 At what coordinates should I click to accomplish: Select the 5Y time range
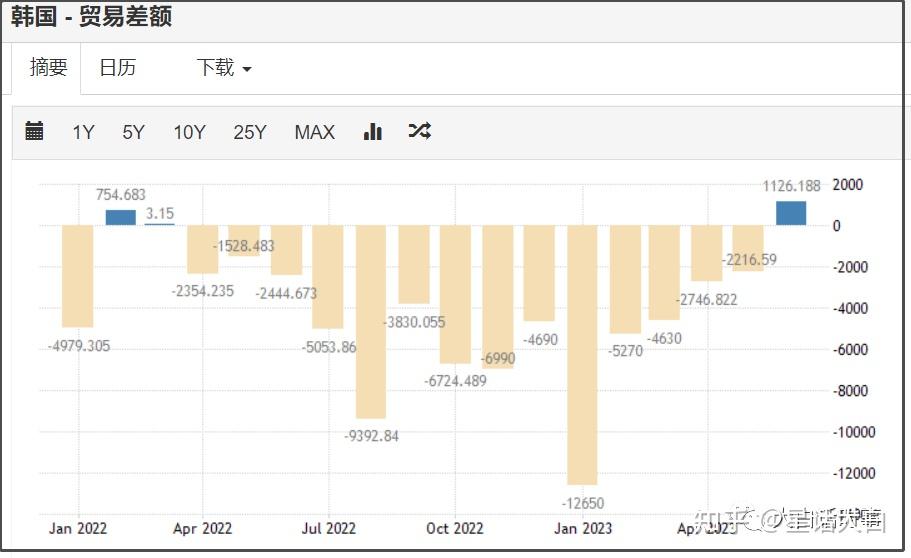point(133,133)
